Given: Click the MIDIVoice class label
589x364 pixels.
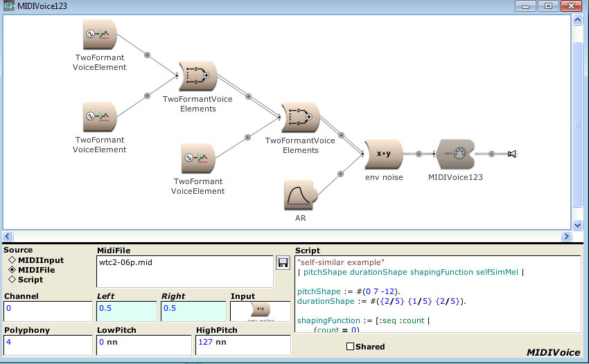Looking at the screenshot, I should click(x=554, y=352).
